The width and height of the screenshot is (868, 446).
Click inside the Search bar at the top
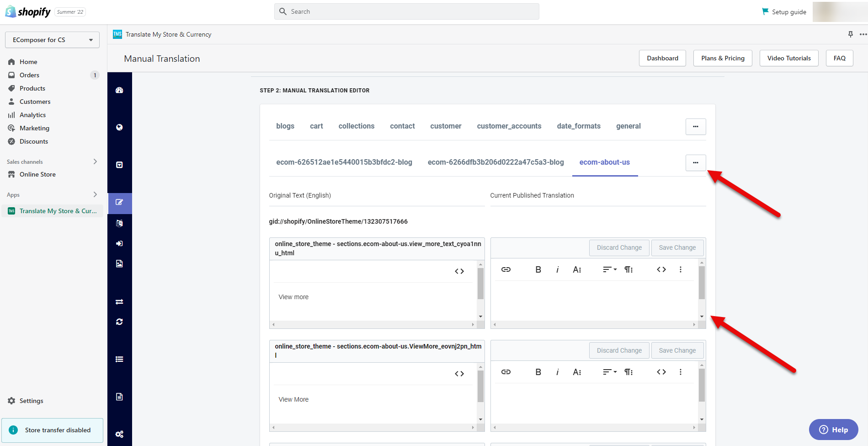click(x=406, y=11)
